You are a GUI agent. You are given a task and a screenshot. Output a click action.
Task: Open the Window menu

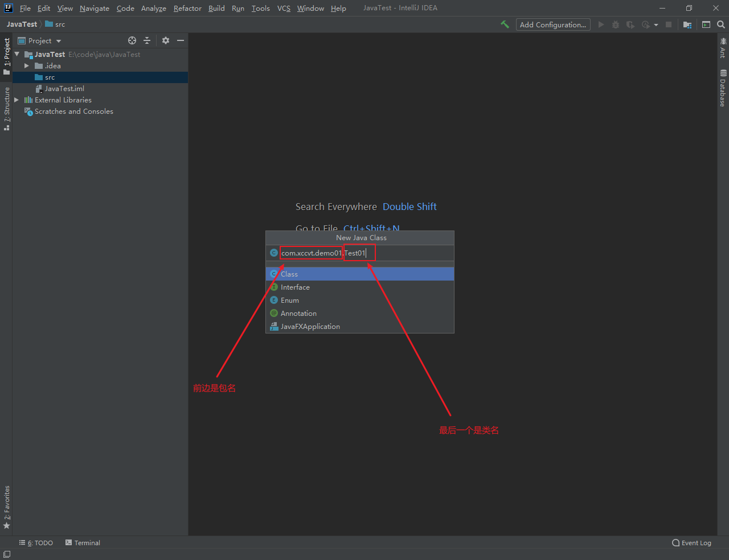point(310,8)
